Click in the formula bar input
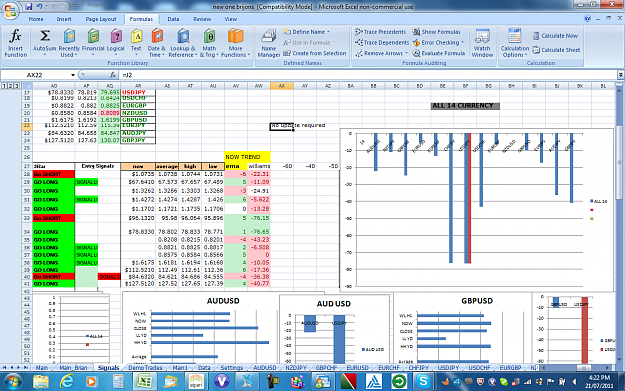 click(367, 75)
